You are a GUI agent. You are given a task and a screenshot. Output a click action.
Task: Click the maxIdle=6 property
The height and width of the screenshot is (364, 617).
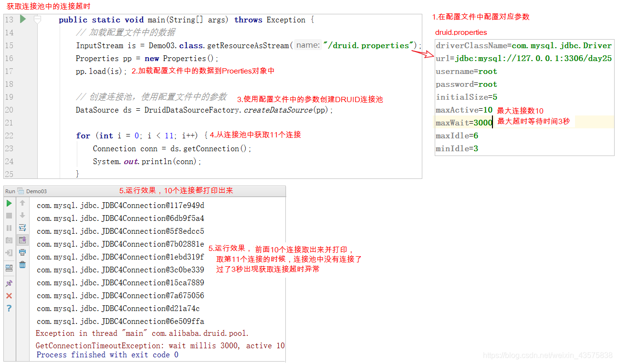click(457, 136)
